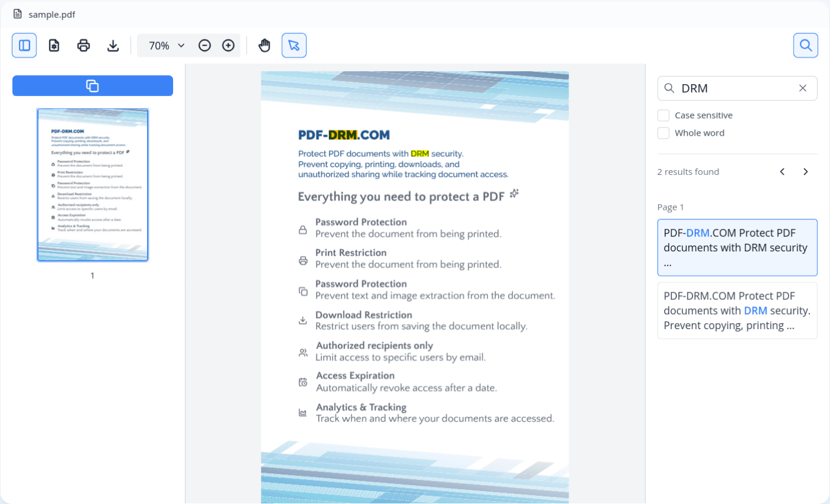The image size is (830, 504).
Task: Select the second result ending 'Prevent copying, printing'
Action: pos(737,311)
